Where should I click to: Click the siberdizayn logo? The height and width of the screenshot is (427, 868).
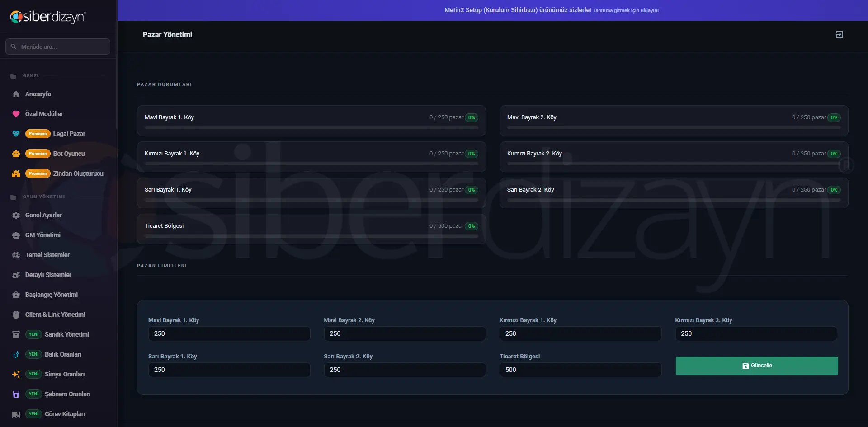[48, 17]
